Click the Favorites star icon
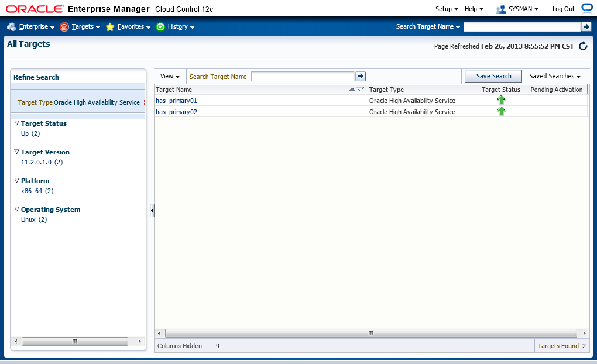Screen dimensions: 597x364 click(x=110, y=27)
